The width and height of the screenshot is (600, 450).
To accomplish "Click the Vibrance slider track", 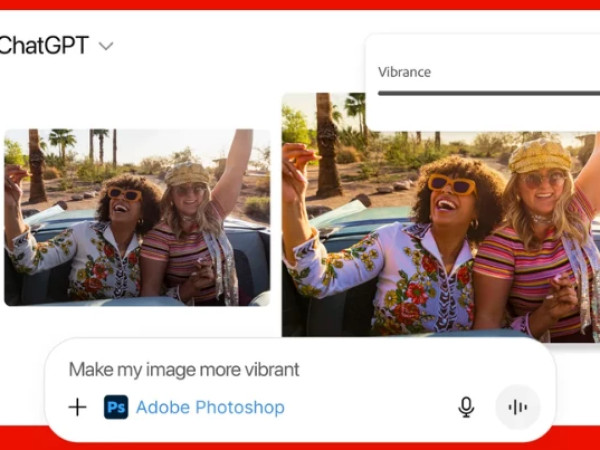I will 488,93.
